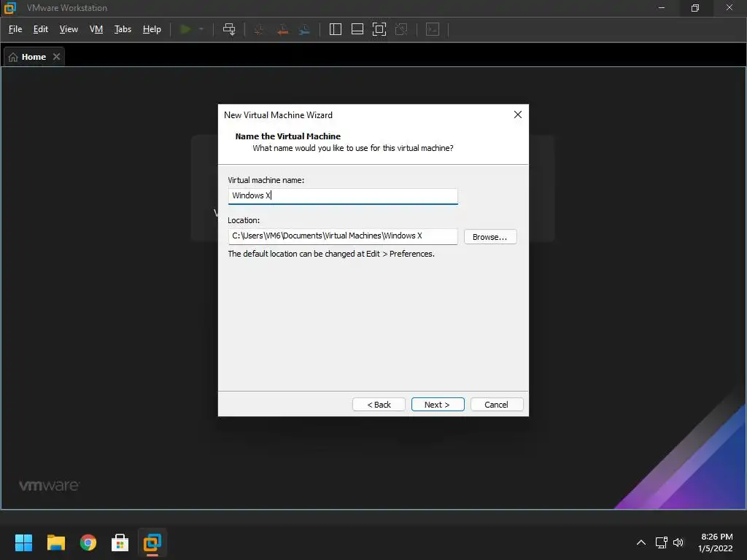The image size is (747, 560).
Task: Click the Cancel button
Action: pos(497,404)
